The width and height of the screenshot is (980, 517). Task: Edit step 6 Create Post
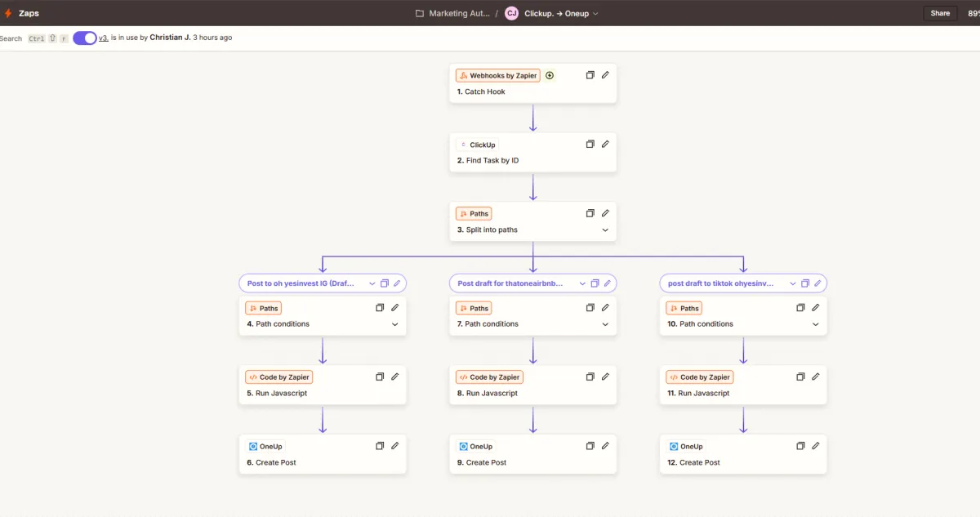pyautogui.click(x=394, y=446)
